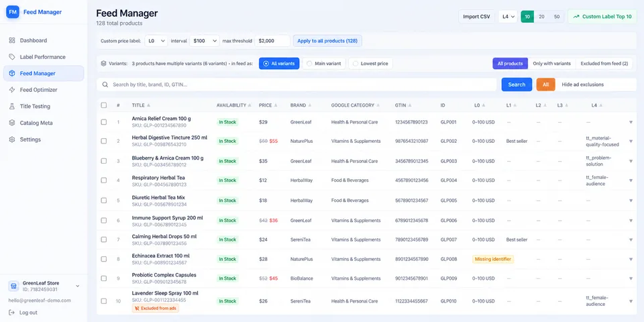The width and height of the screenshot is (644, 322).
Task: Check the Herbal Digestive Tincture row checkbox
Action: click(104, 141)
